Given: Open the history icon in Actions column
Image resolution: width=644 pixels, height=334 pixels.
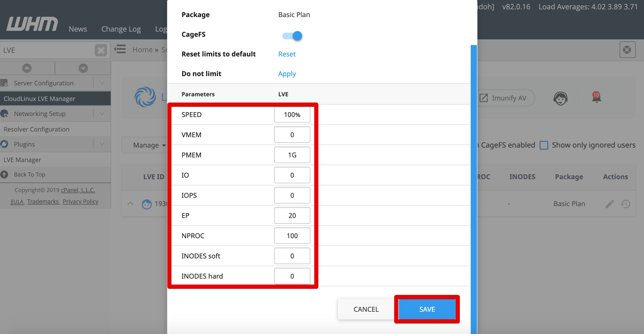Looking at the screenshot, I should coord(626,204).
